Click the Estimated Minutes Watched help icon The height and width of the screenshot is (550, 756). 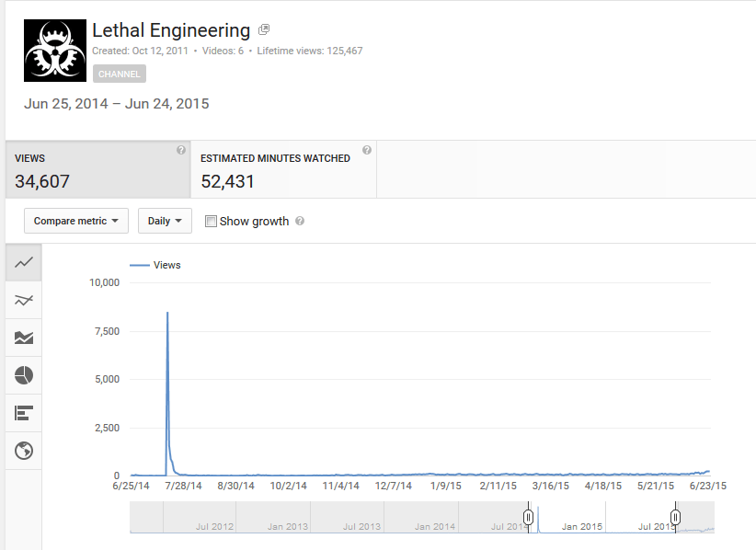coord(366,148)
